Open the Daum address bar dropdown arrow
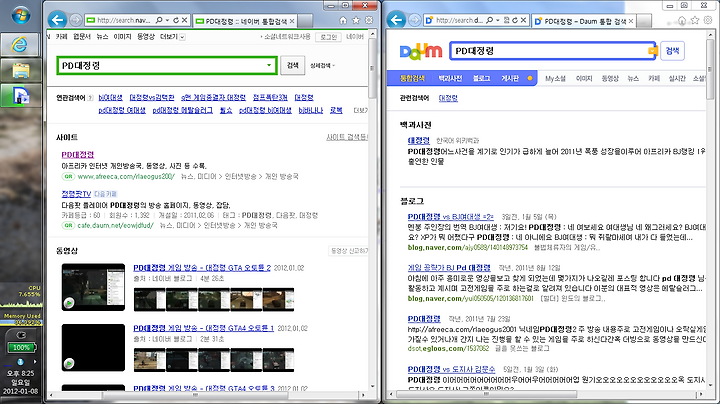720x404 pixels. coord(498,20)
